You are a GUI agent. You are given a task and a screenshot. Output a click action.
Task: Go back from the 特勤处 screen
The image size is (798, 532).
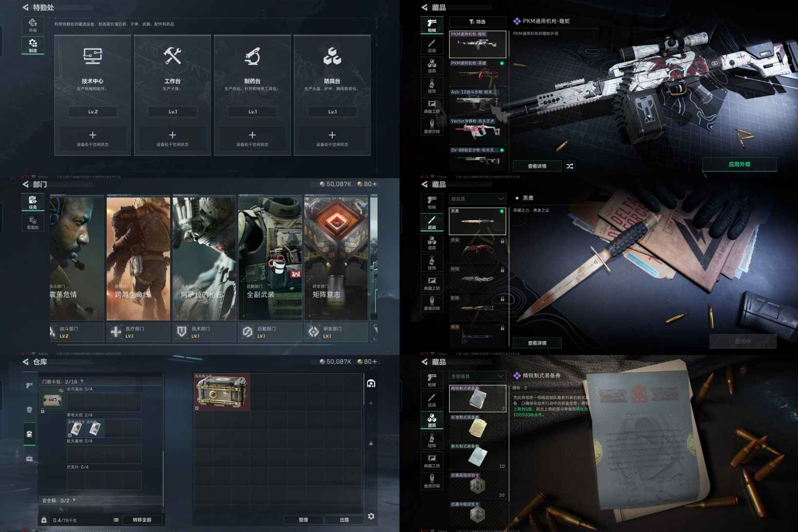(25, 7)
